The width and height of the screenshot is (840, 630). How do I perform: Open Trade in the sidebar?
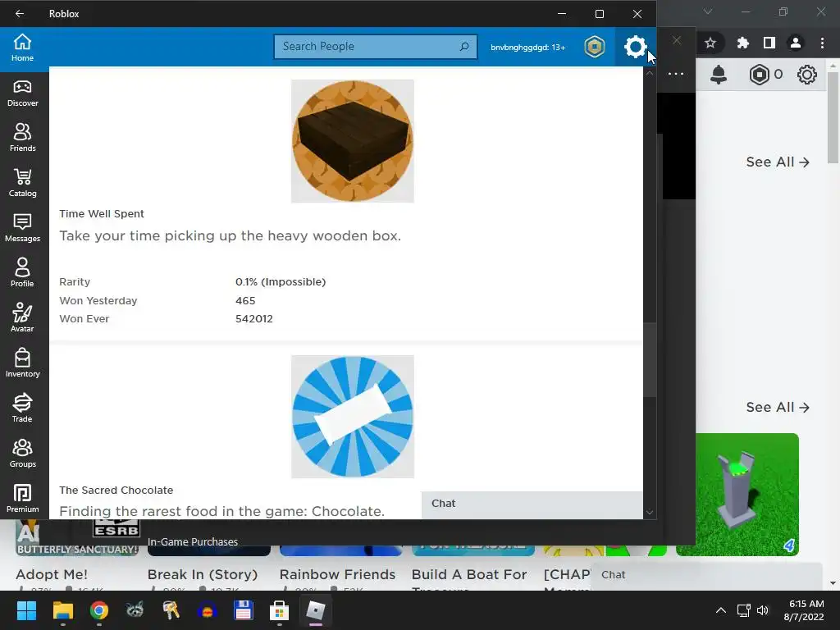22,409
